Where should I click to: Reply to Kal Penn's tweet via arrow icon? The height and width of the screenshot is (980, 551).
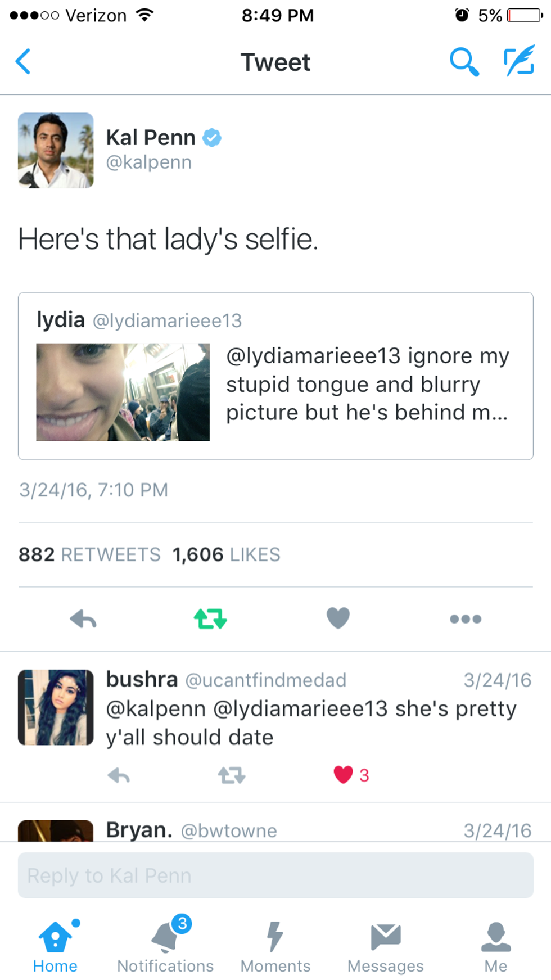(83, 619)
